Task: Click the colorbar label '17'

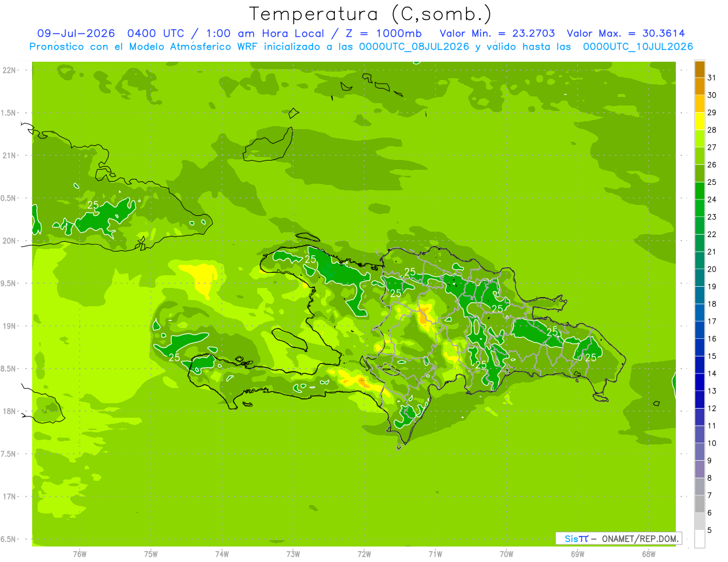Action: pos(712,321)
